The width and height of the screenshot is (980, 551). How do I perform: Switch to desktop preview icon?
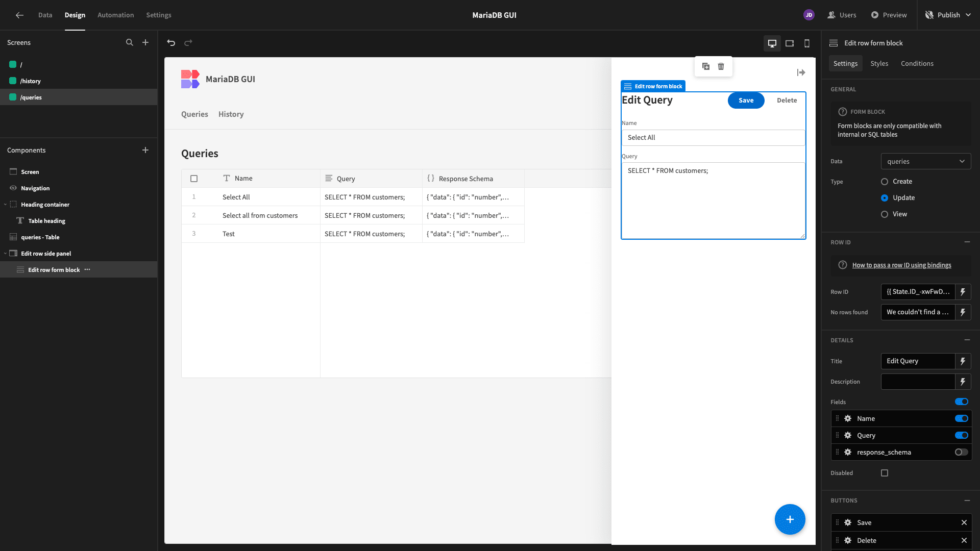tap(772, 43)
